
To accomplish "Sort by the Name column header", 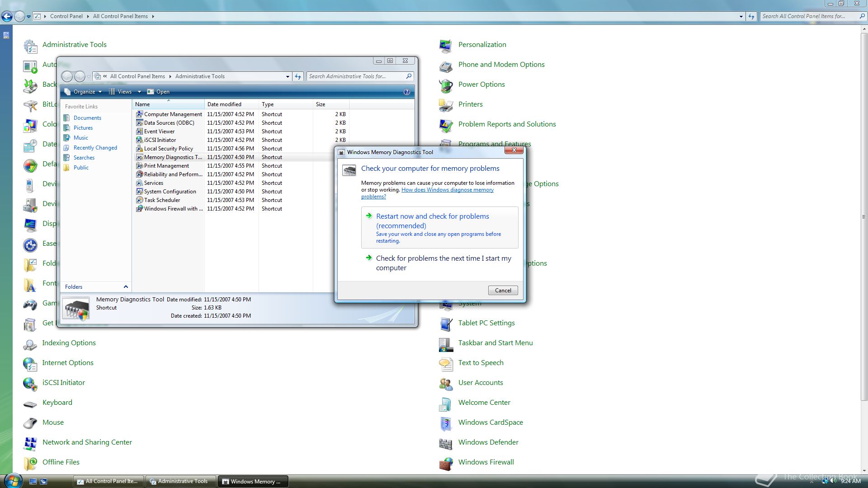I will tap(168, 104).
